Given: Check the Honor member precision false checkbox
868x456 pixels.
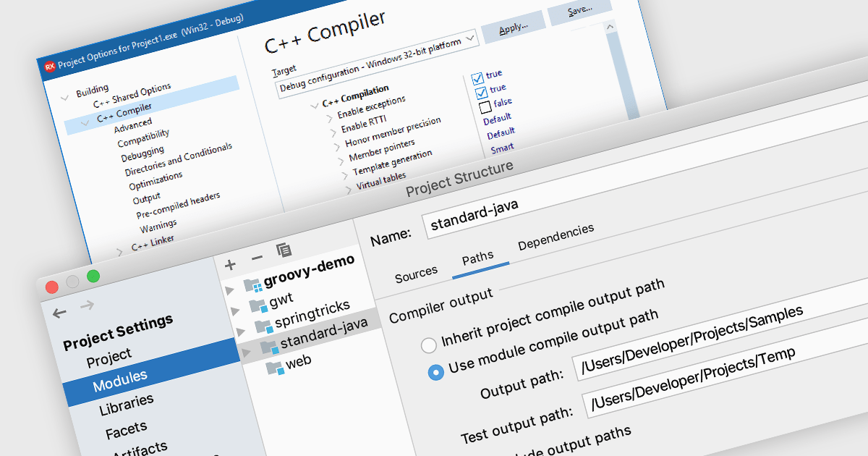Looking at the screenshot, I should (485, 107).
